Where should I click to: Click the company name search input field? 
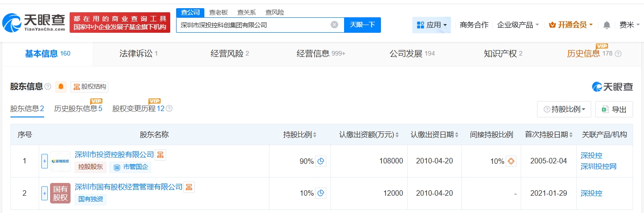(x=253, y=25)
